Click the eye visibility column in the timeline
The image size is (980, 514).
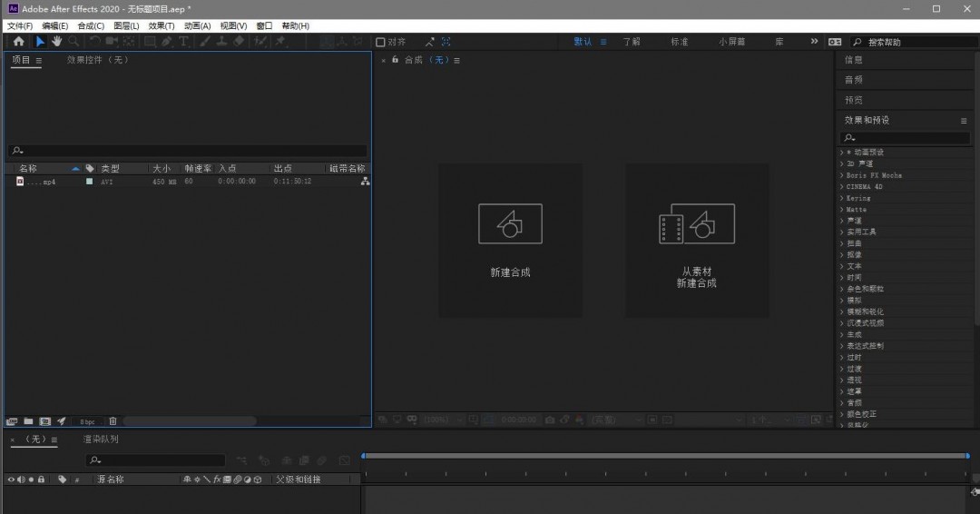click(x=12, y=479)
